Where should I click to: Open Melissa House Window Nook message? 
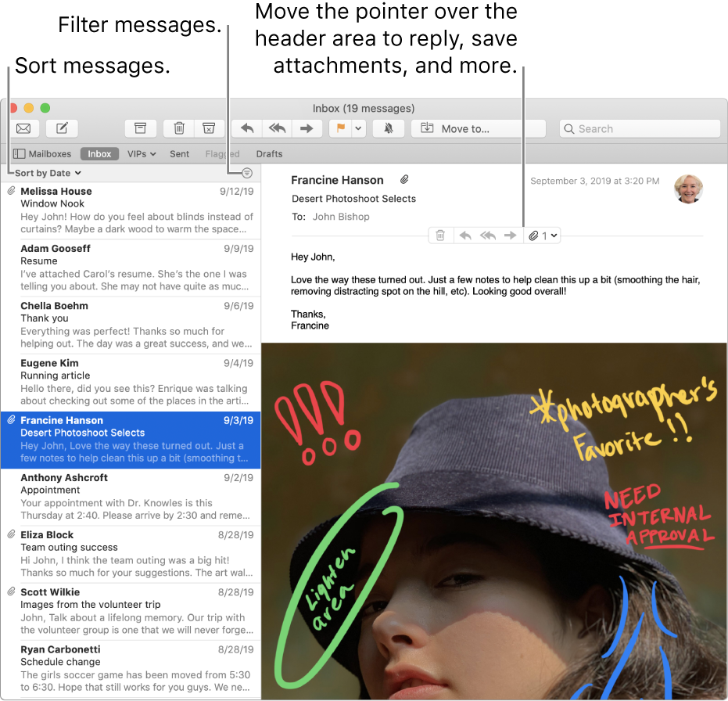pos(131,210)
